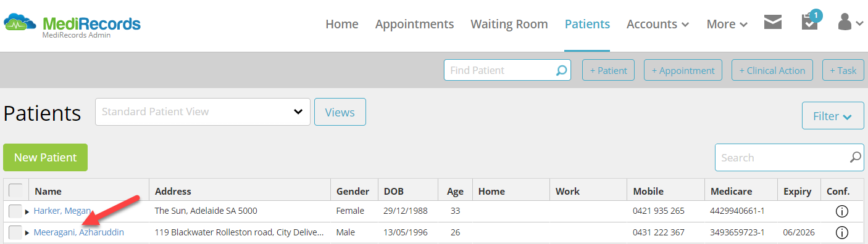This screenshot has height=244, width=868.
Task: Click the patient list Search magnifier icon
Action: (855, 157)
